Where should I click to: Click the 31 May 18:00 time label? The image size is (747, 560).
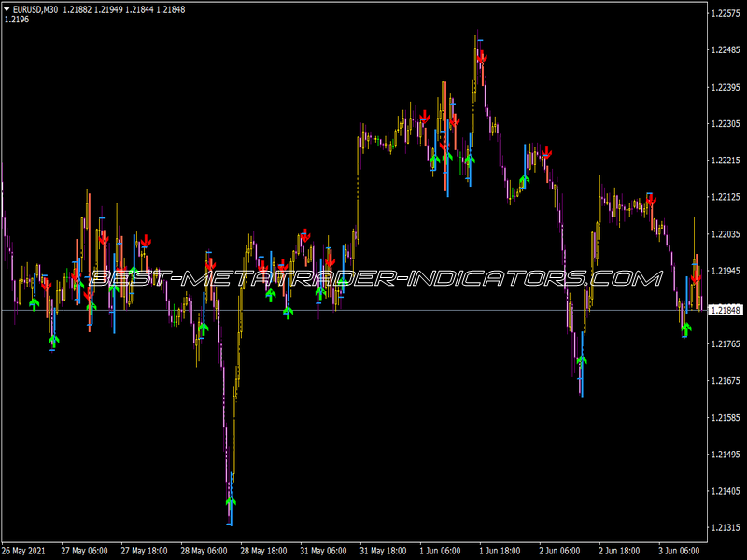coord(383,551)
